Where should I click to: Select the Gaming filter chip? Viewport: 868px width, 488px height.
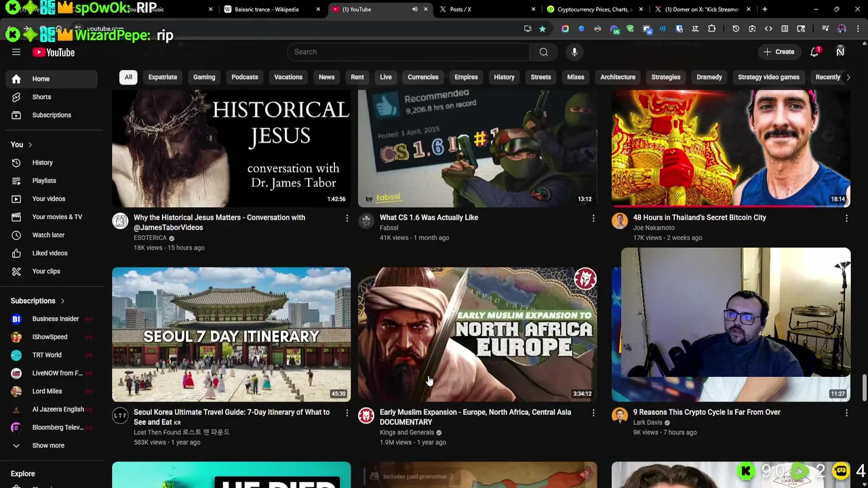pyautogui.click(x=204, y=77)
